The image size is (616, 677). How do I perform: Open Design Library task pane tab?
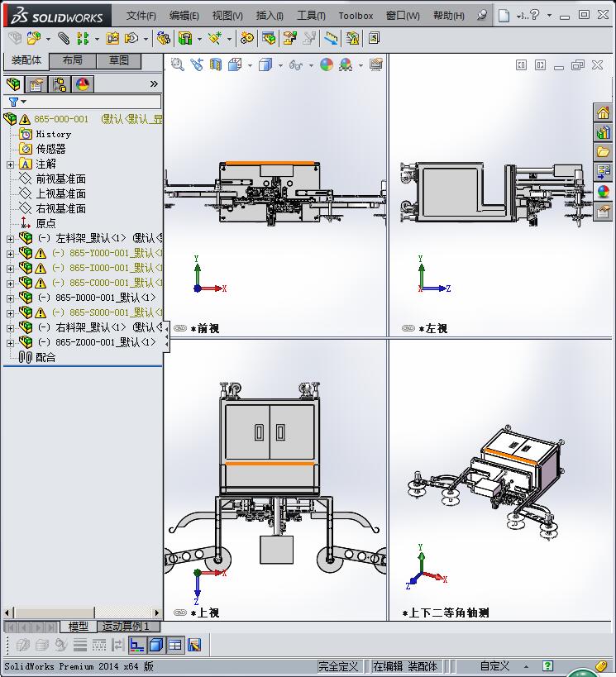click(603, 133)
